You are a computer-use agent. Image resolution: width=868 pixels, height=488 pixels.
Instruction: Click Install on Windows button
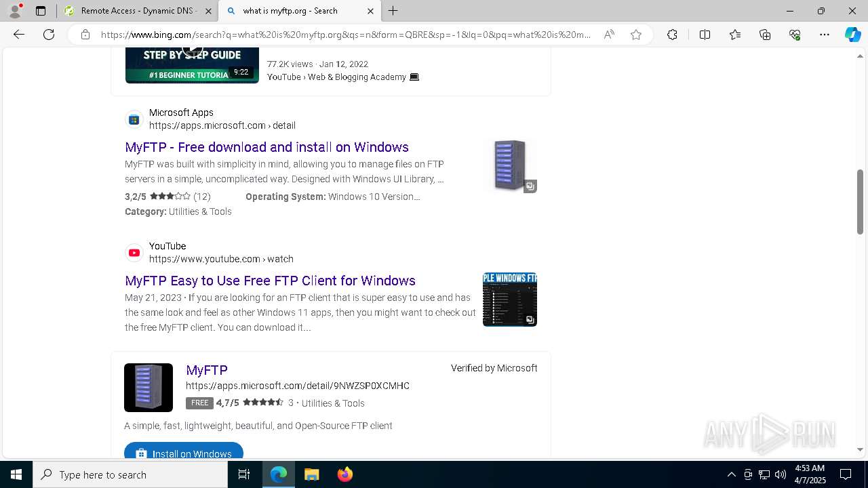[184, 451]
